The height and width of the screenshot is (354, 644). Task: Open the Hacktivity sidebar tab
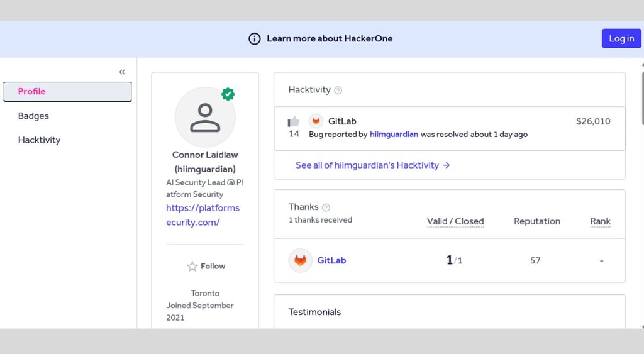[39, 140]
